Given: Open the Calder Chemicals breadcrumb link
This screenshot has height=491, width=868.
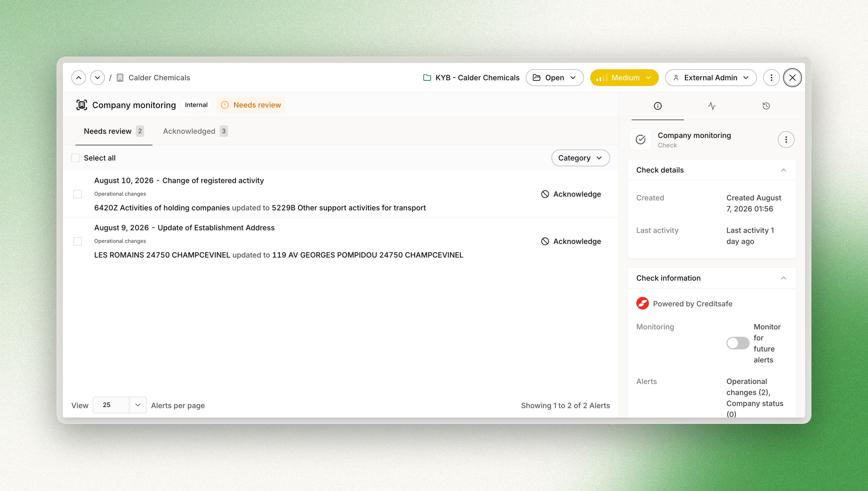Looking at the screenshot, I should tap(159, 78).
